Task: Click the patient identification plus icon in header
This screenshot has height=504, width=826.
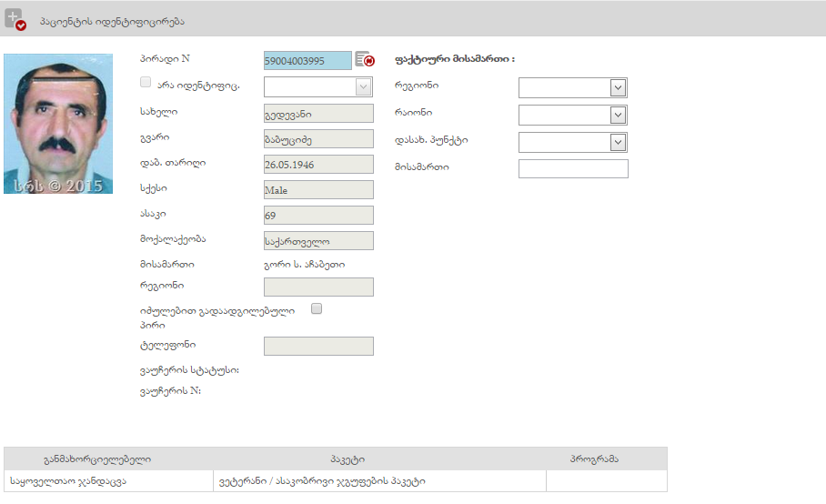Action: [x=15, y=19]
